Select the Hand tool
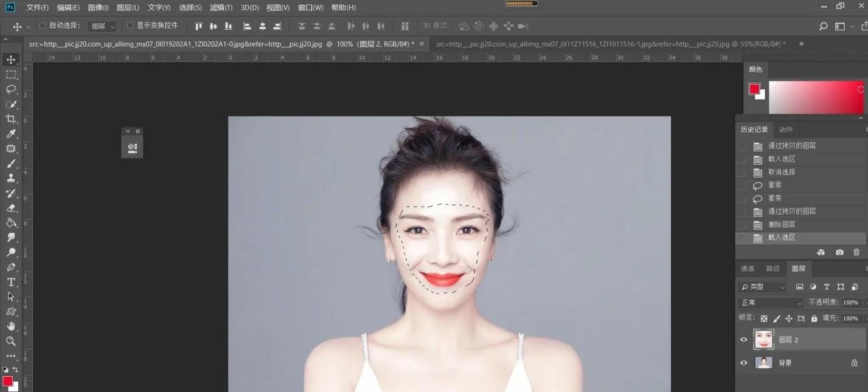868x392 pixels. pos(12,327)
